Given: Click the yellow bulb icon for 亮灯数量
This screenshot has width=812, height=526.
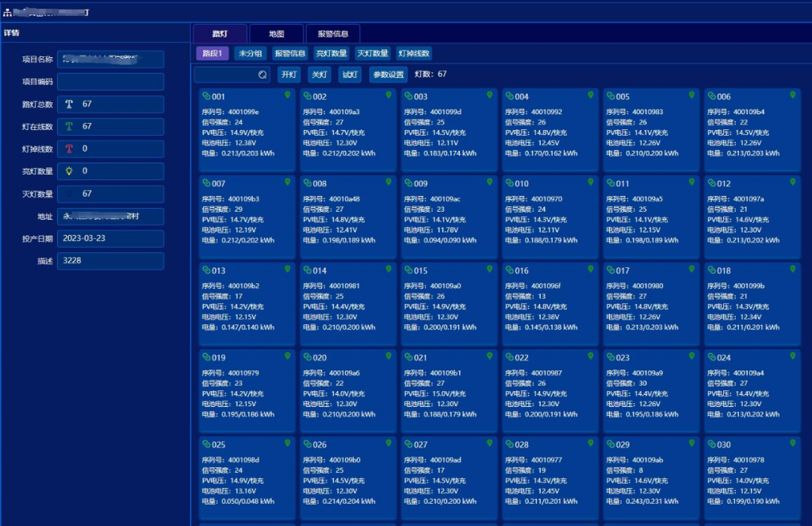Looking at the screenshot, I should (69, 171).
